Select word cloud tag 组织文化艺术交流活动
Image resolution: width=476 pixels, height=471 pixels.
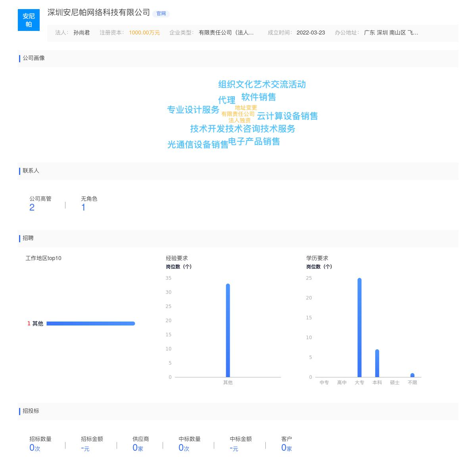tap(262, 84)
